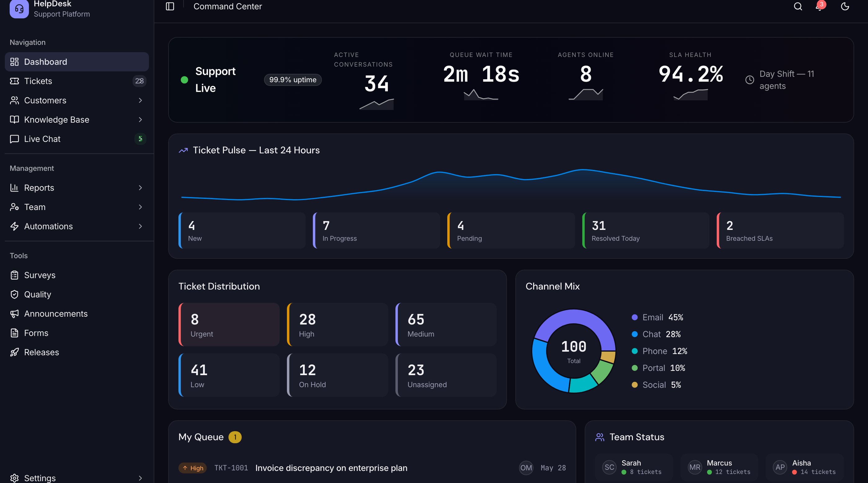The image size is (868, 483).
Task: Click the 99.9% uptime badge
Action: (292, 80)
